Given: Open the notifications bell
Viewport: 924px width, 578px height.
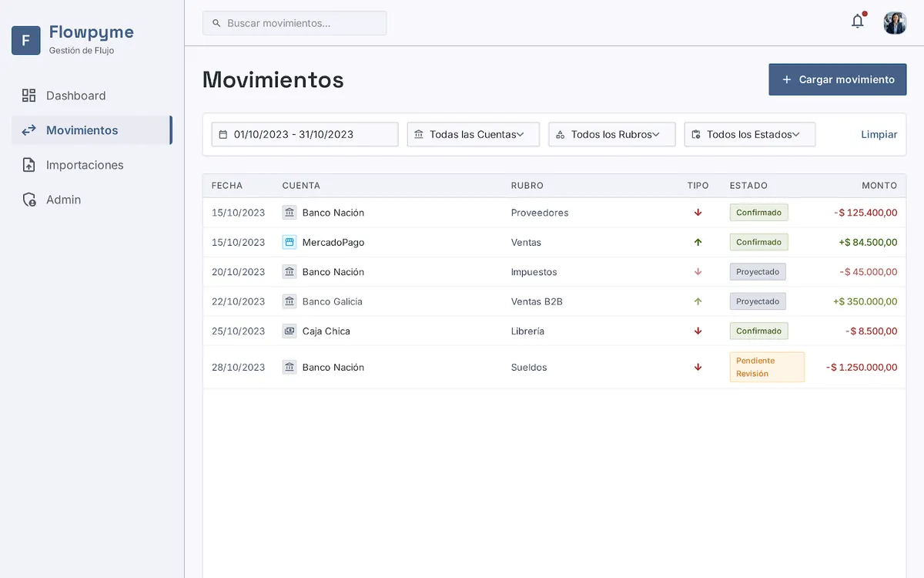Looking at the screenshot, I should pyautogui.click(x=858, y=22).
